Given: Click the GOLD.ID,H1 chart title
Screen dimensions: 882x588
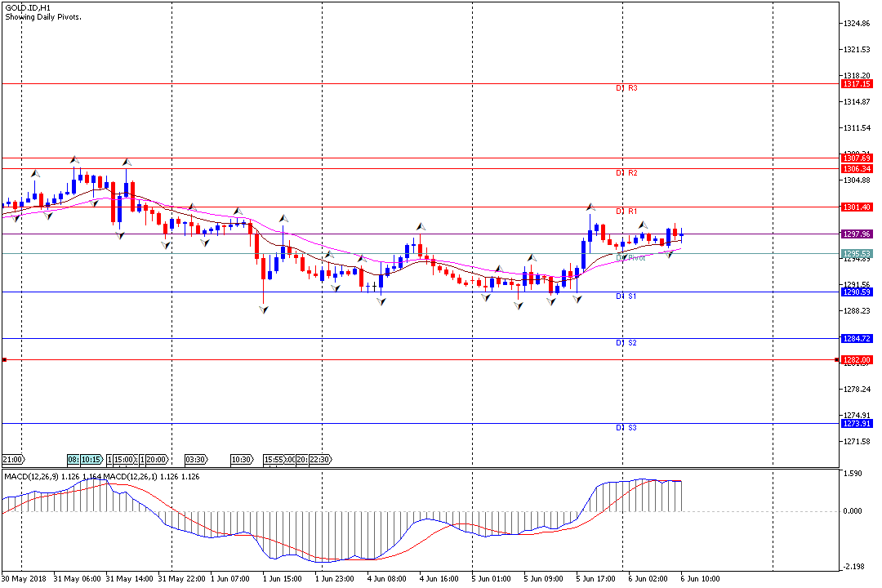Looking at the screenshot, I should (x=28, y=8).
